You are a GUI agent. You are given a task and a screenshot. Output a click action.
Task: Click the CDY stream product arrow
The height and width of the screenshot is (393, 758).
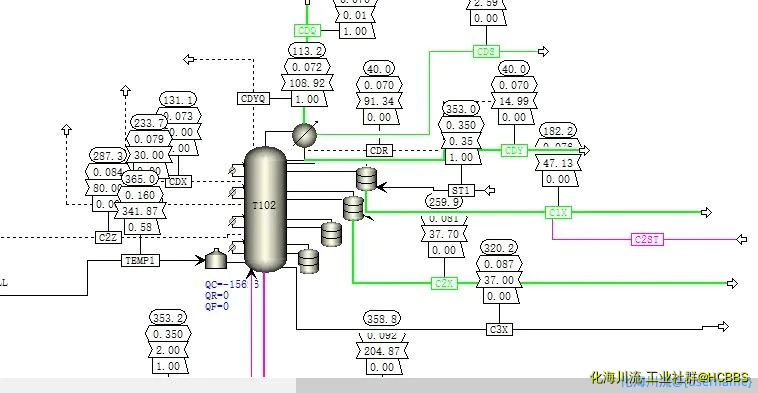tap(584, 150)
